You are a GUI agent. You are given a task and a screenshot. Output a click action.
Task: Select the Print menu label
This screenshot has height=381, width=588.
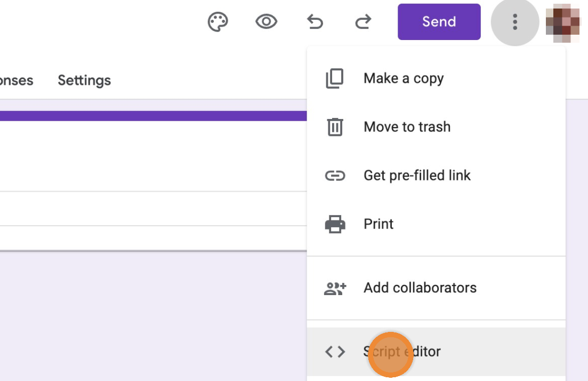(378, 224)
